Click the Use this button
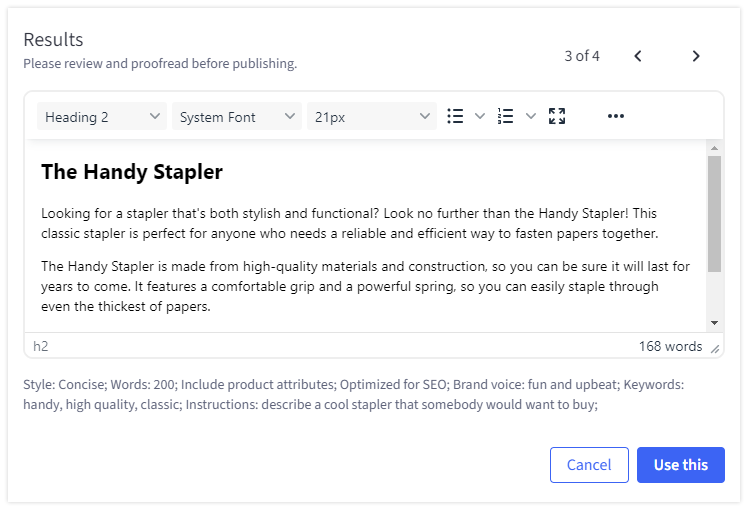 (x=680, y=465)
